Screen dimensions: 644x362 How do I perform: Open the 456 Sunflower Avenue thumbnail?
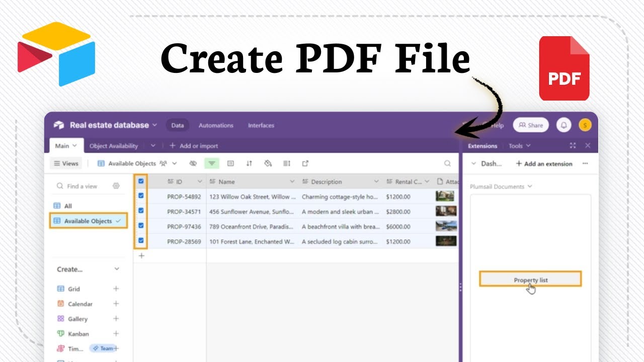[446, 211]
